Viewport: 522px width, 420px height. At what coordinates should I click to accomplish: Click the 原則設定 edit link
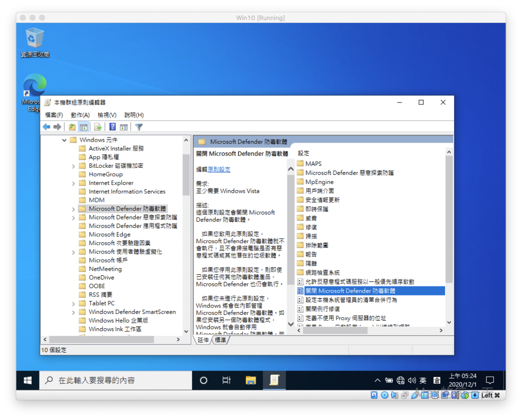coord(219,169)
